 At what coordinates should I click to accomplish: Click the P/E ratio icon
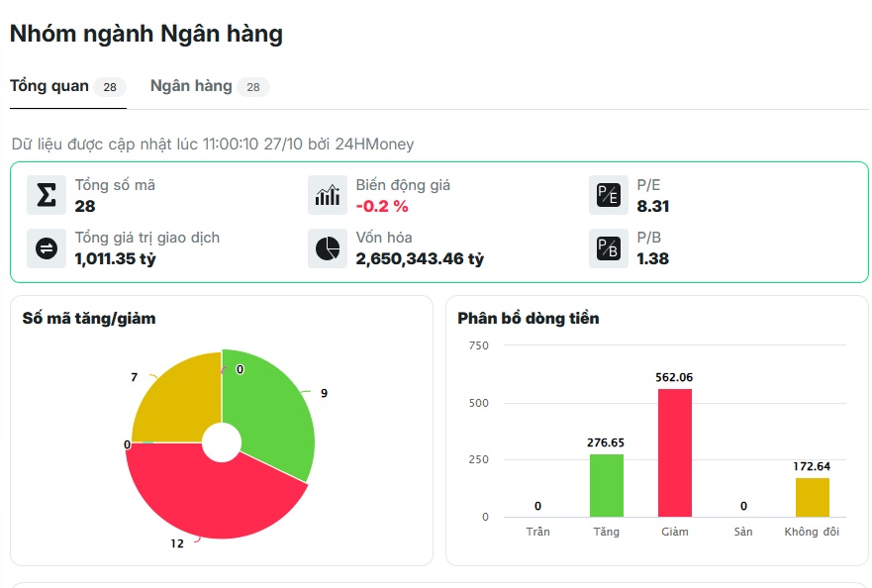pos(609,195)
